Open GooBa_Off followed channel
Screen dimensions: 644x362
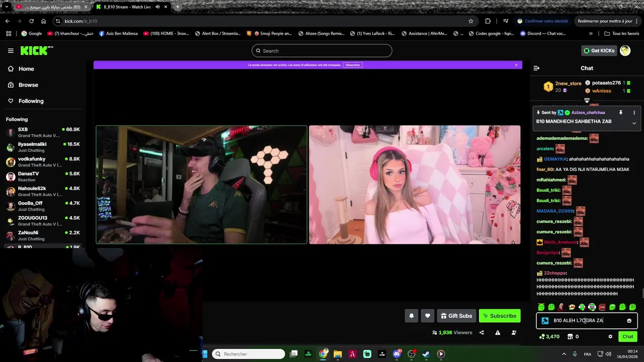[x=43, y=206]
